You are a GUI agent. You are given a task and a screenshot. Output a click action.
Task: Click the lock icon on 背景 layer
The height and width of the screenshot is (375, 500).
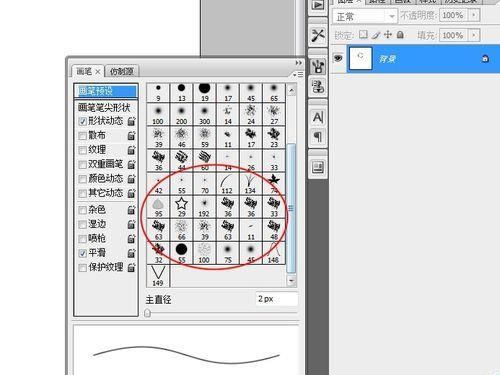[x=485, y=59]
